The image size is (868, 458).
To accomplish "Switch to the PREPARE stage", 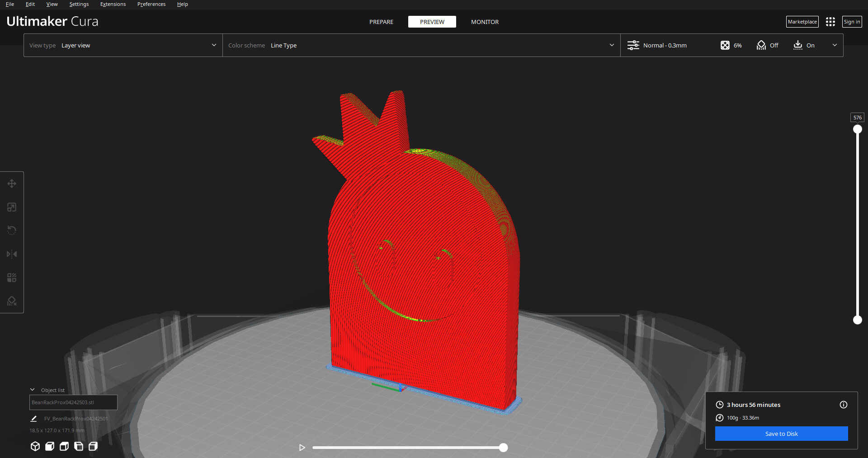I will 381,22.
